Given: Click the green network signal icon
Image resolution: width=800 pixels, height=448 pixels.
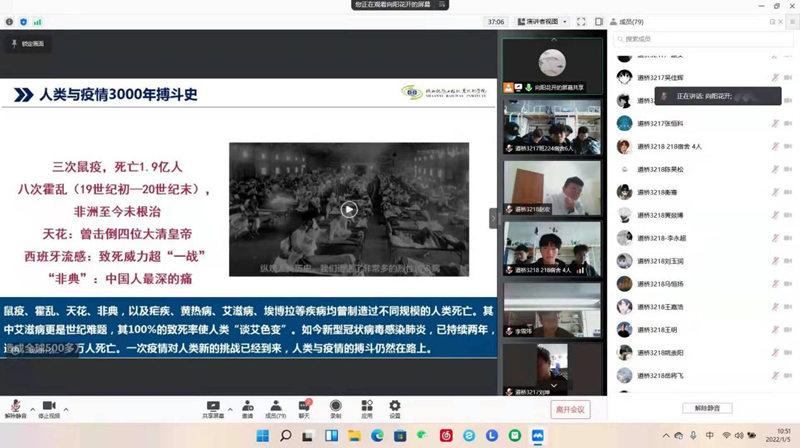Looking at the screenshot, I should point(37,22).
